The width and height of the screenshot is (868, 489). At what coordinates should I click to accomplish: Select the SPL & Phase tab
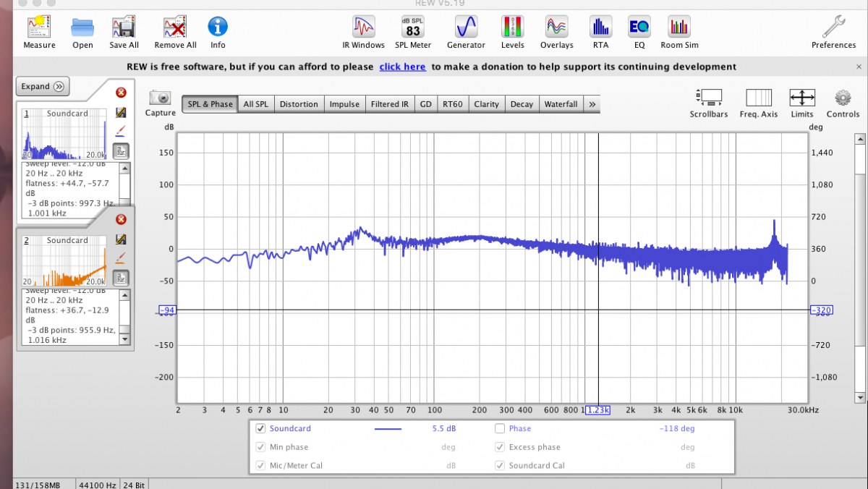click(x=210, y=104)
